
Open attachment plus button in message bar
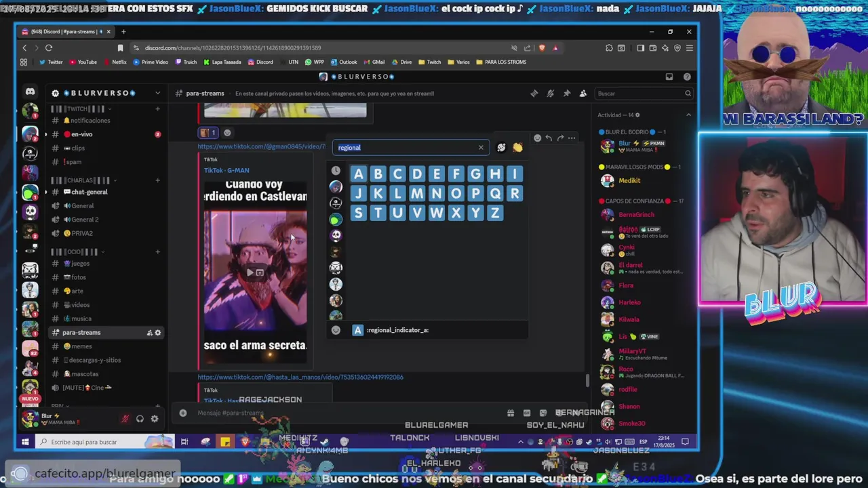pos(183,413)
